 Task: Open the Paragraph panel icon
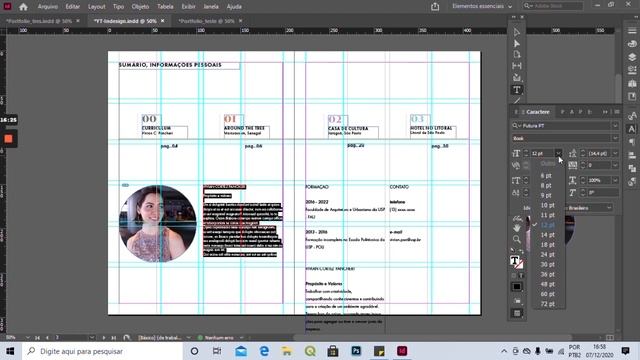point(632,142)
